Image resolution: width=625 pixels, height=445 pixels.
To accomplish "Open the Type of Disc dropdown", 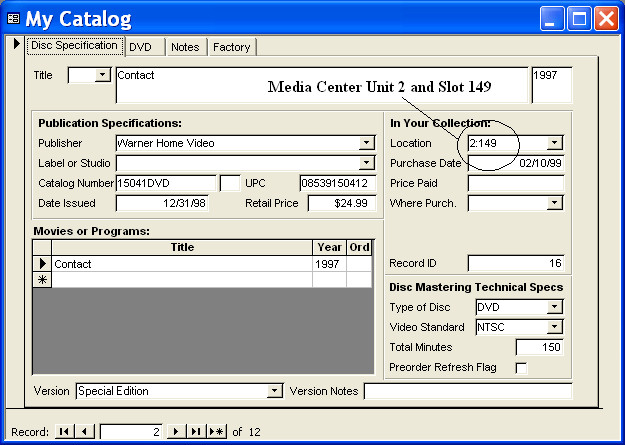I will (555, 307).
